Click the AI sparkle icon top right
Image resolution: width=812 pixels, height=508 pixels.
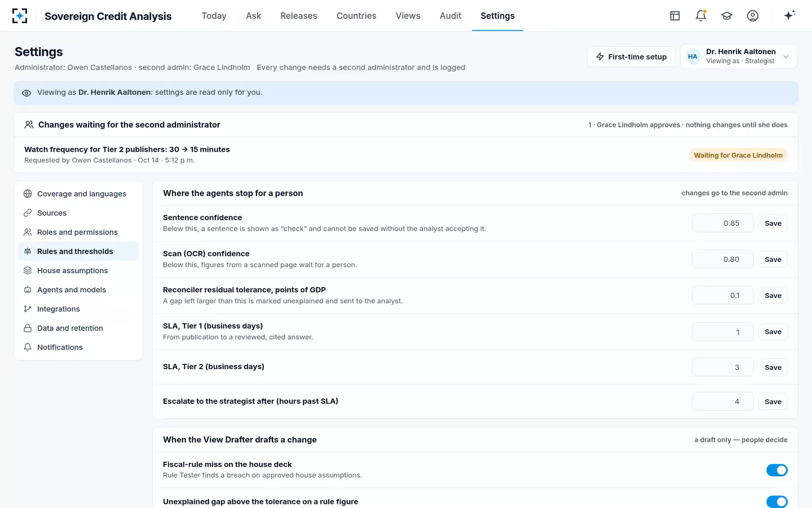[x=789, y=15]
